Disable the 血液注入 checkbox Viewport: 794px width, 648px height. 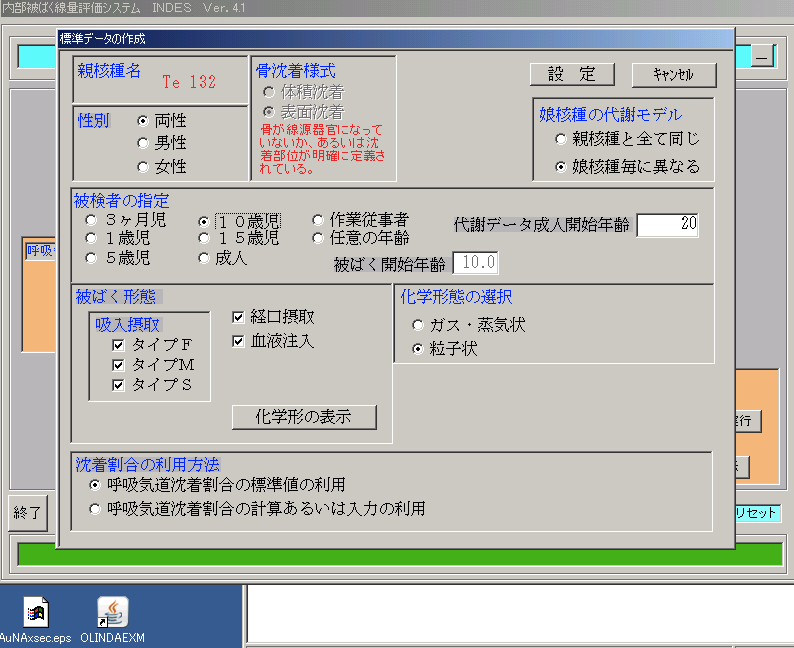pyautogui.click(x=238, y=341)
